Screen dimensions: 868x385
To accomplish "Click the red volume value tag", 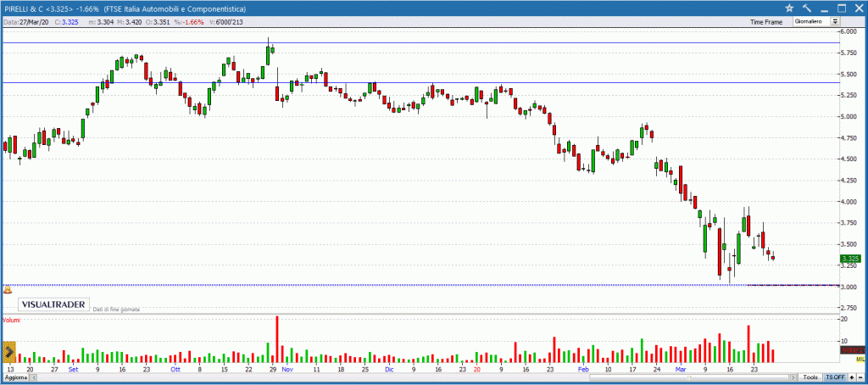I will [852, 350].
